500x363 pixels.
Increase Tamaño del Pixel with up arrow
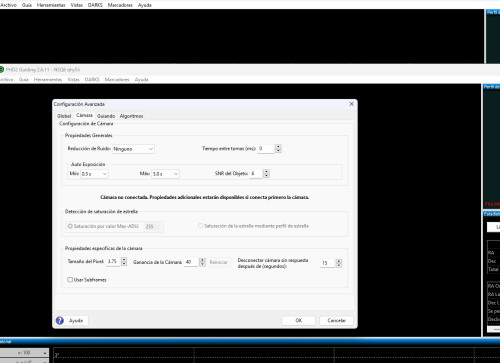124,259
